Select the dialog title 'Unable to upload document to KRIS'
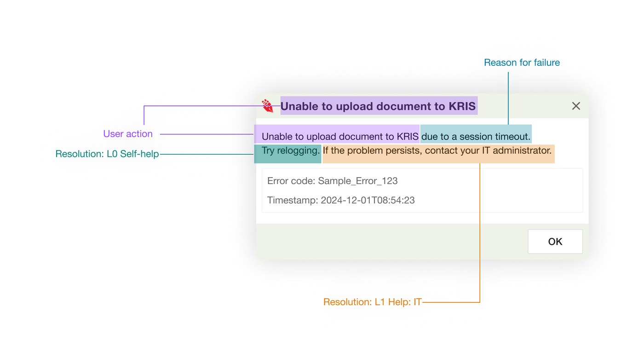The height and width of the screenshot is (364, 644). point(378,106)
